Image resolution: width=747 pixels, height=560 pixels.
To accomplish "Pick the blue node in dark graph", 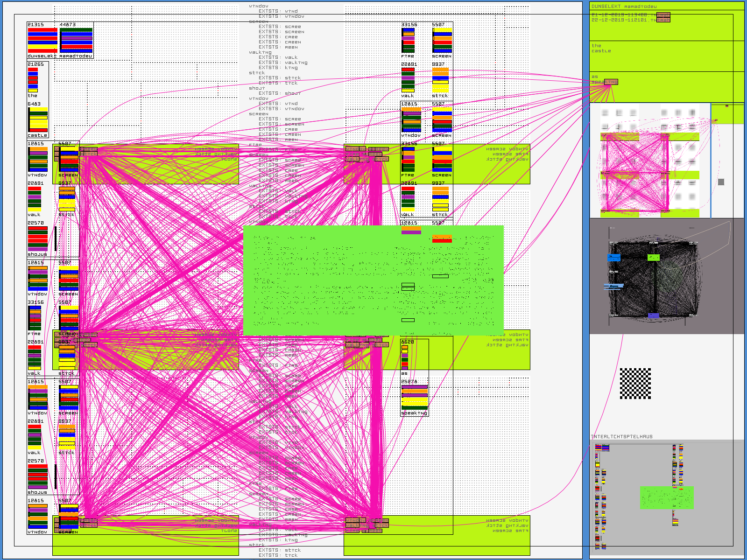I will (614, 258).
